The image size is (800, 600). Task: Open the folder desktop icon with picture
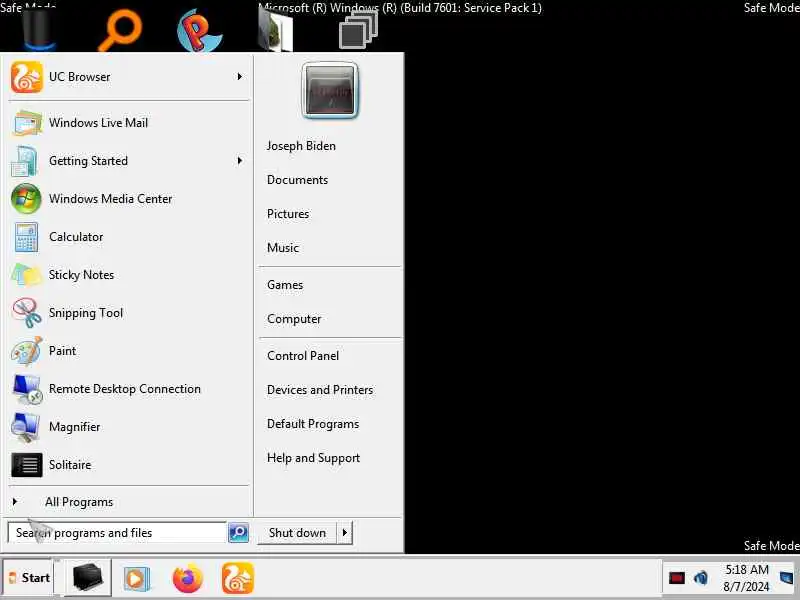276,31
